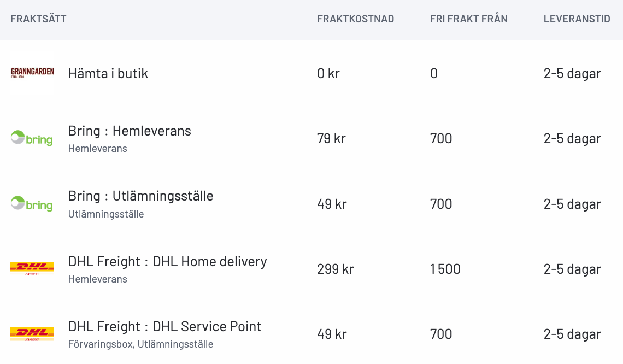Click the 299 kr shipping cost
The image size is (623, 364).
335,269
